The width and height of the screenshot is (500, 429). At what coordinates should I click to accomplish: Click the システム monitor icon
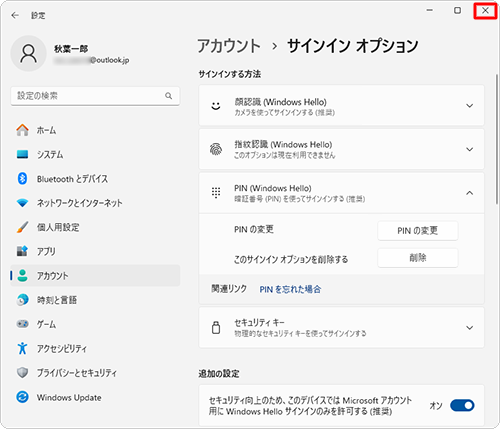[x=22, y=154]
